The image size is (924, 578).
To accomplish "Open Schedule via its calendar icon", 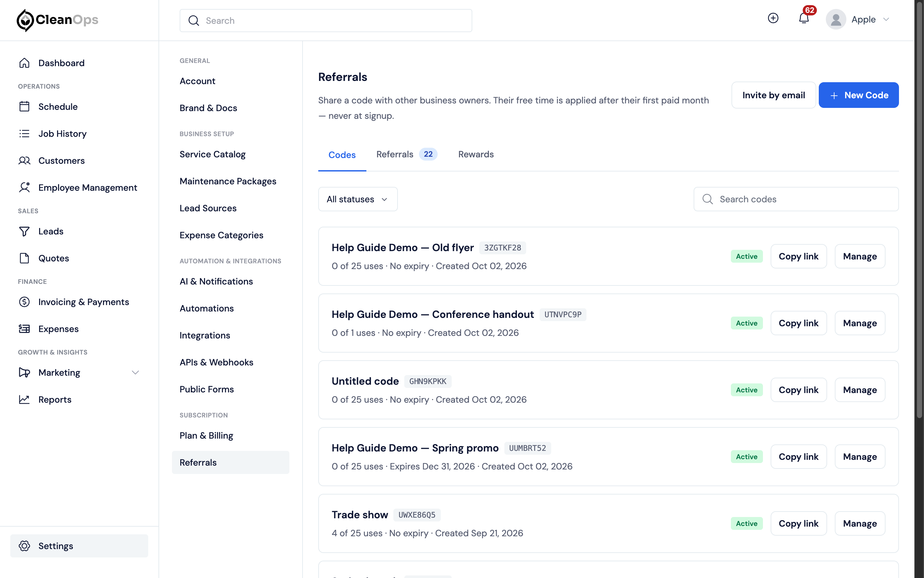I will pyautogui.click(x=24, y=107).
